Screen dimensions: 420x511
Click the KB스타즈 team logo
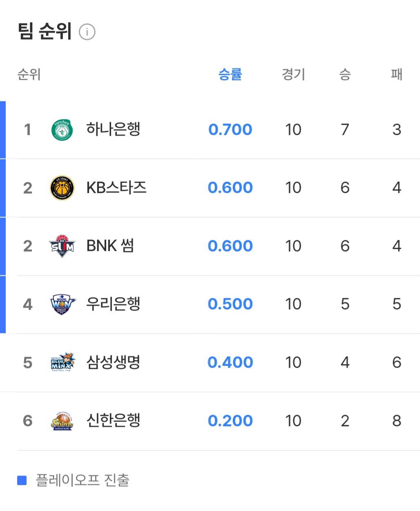pos(62,188)
